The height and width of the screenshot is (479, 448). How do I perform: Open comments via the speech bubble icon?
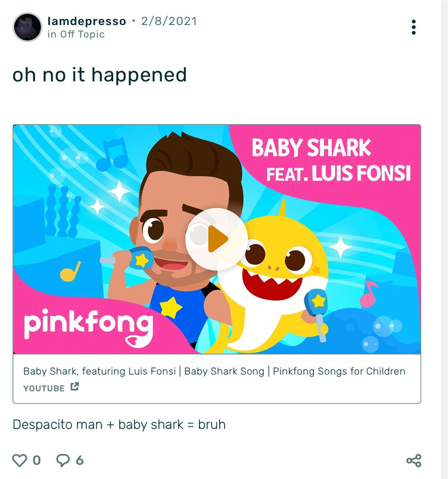coord(63,461)
